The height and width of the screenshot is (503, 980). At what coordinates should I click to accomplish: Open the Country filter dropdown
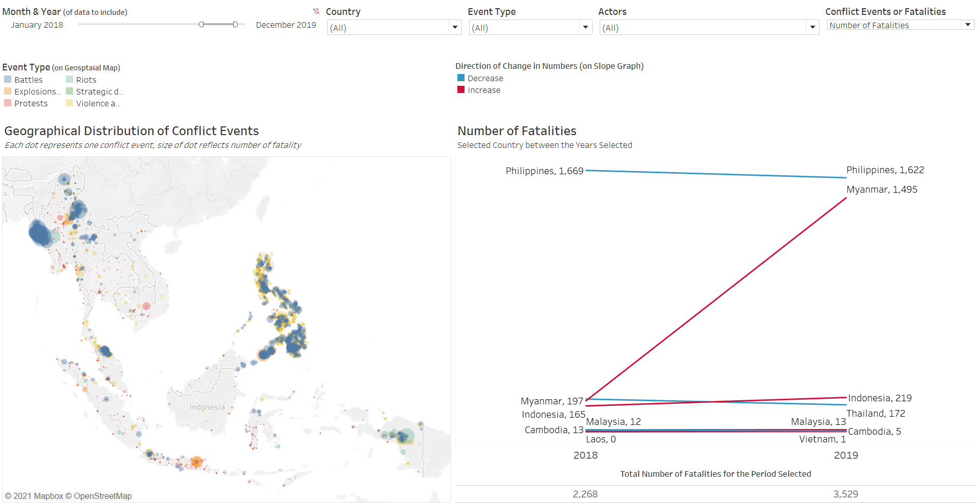(454, 28)
